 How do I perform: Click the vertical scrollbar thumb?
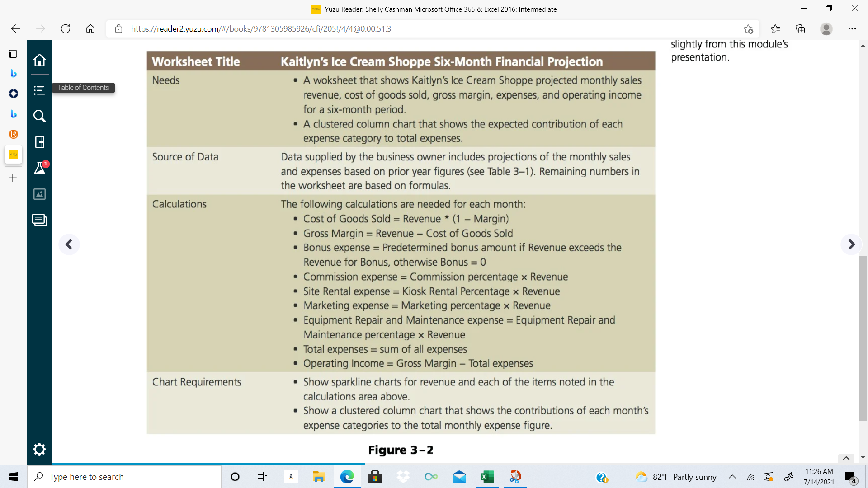pos(863,338)
